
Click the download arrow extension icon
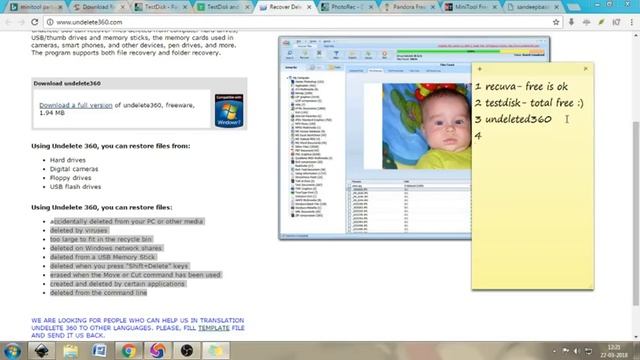pos(571,22)
